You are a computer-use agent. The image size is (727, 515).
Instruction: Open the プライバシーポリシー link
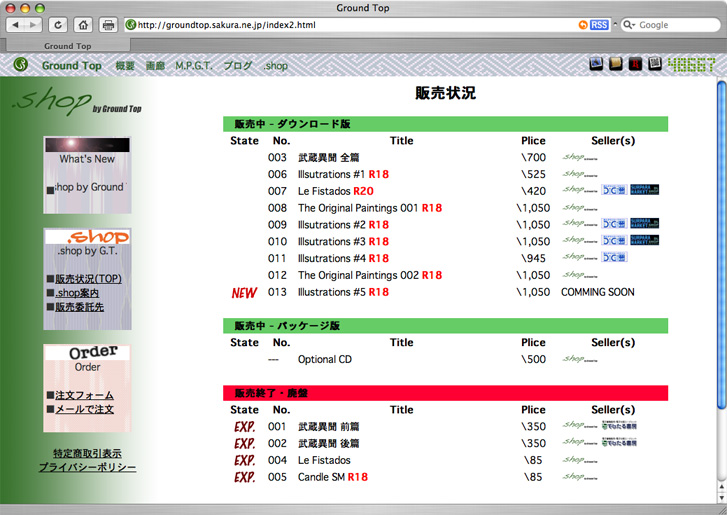[87, 467]
